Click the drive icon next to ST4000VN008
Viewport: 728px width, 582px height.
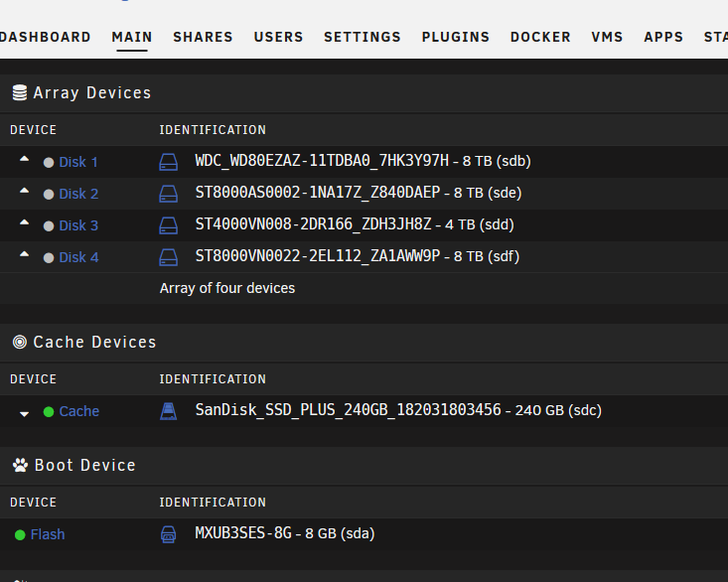coord(168,225)
